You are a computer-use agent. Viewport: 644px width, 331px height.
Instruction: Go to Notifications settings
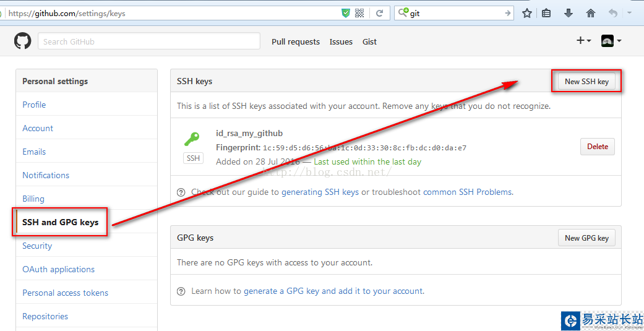[x=46, y=175]
